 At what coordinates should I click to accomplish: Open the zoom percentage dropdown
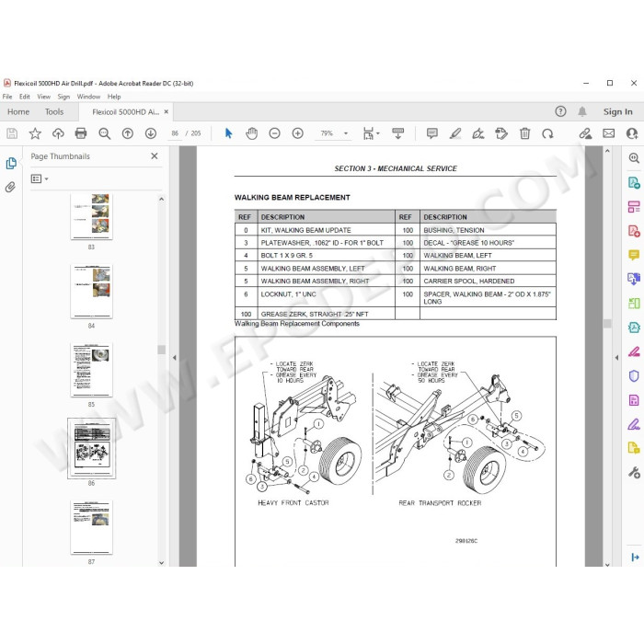(345, 133)
